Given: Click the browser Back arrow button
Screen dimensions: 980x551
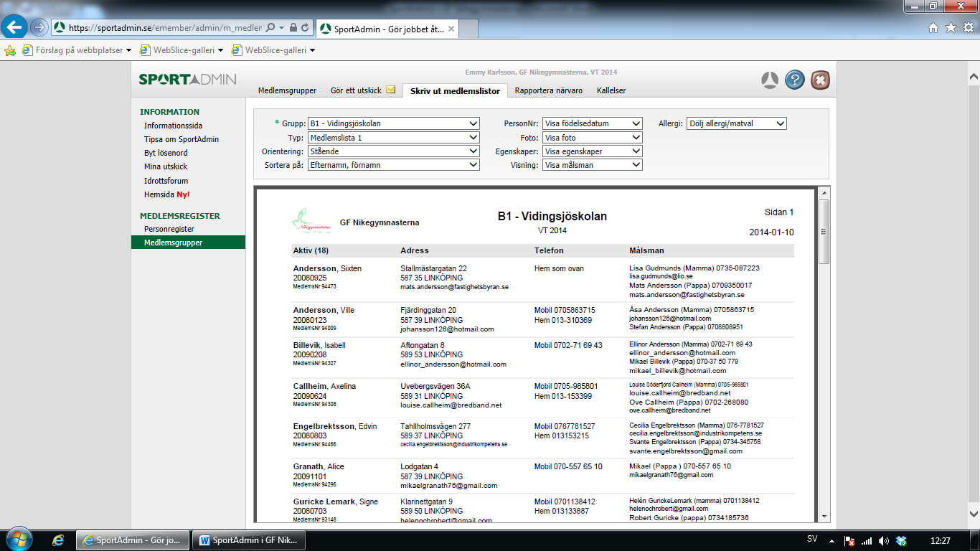Looking at the screenshot, I should click(x=15, y=27).
